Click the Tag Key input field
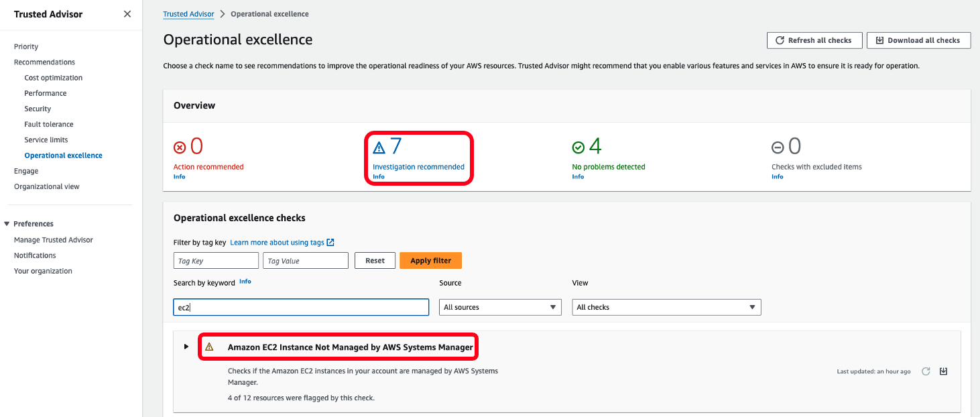This screenshot has height=417, width=980. pos(216,261)
